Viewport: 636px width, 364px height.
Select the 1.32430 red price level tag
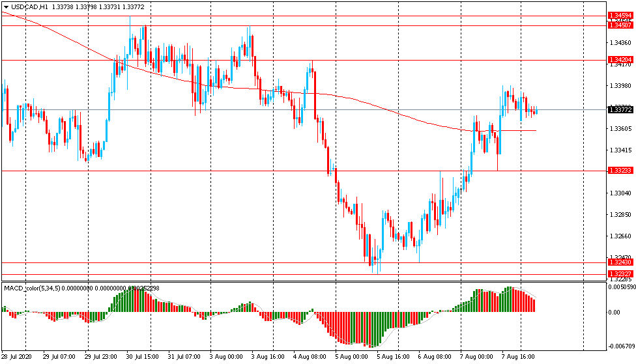click(x=620, y=262)
